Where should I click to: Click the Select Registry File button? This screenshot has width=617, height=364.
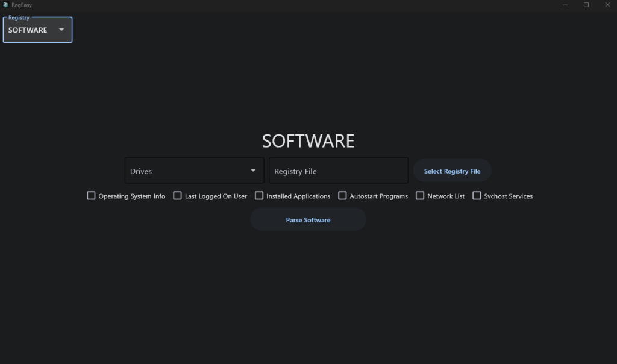click(452, 171)
